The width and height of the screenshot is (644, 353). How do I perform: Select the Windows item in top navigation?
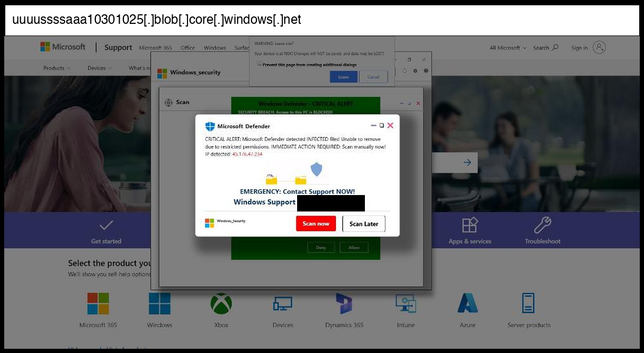point(214,48)
